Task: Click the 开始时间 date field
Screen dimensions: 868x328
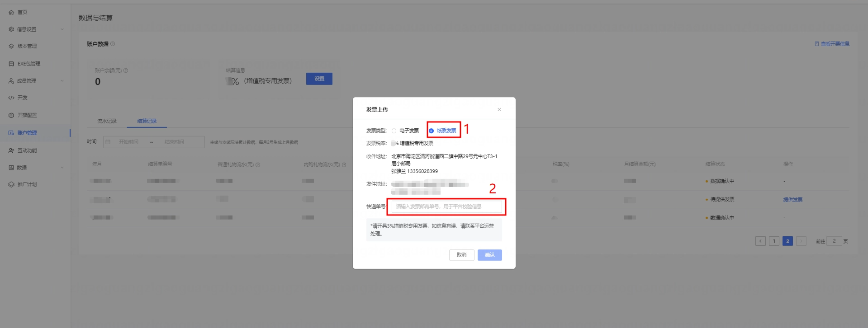Action: tap(129, 142)
